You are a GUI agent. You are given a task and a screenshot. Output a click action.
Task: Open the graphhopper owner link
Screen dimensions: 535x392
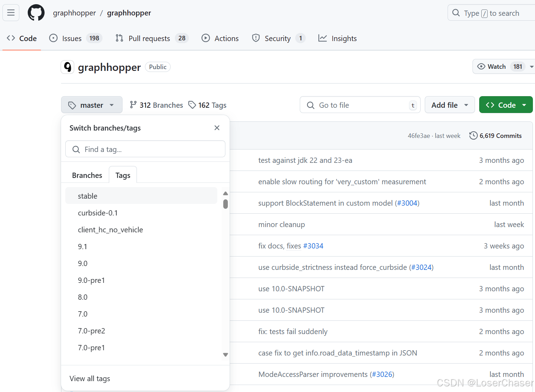point(74,13)
